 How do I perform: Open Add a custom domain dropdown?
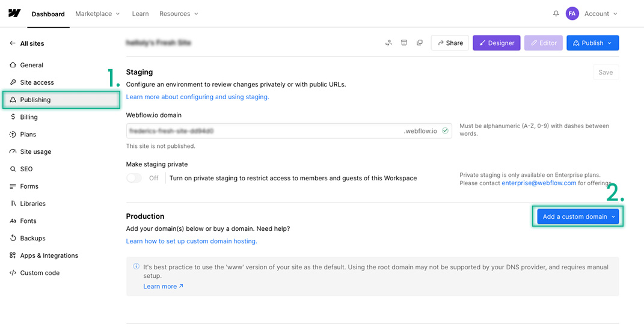point(578,216)
